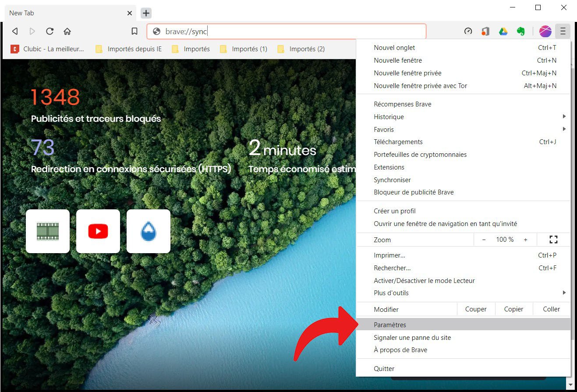Click the Copier button
The height and width of the screenshot is (392, 577).
(x=513, y=309)
